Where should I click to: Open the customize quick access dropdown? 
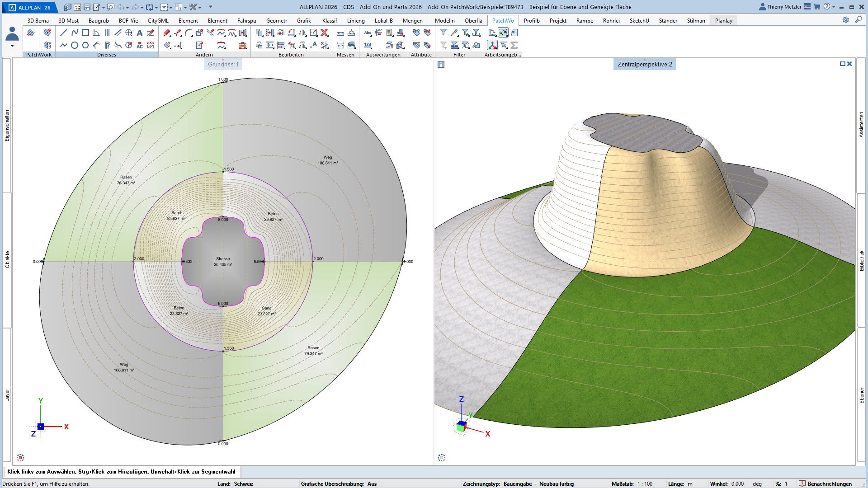tap(211, 7)
